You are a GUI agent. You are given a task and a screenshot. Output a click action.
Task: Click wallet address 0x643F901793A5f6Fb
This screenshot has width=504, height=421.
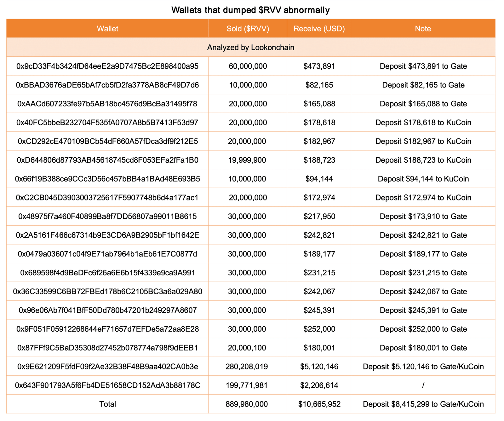coord(107,385)
